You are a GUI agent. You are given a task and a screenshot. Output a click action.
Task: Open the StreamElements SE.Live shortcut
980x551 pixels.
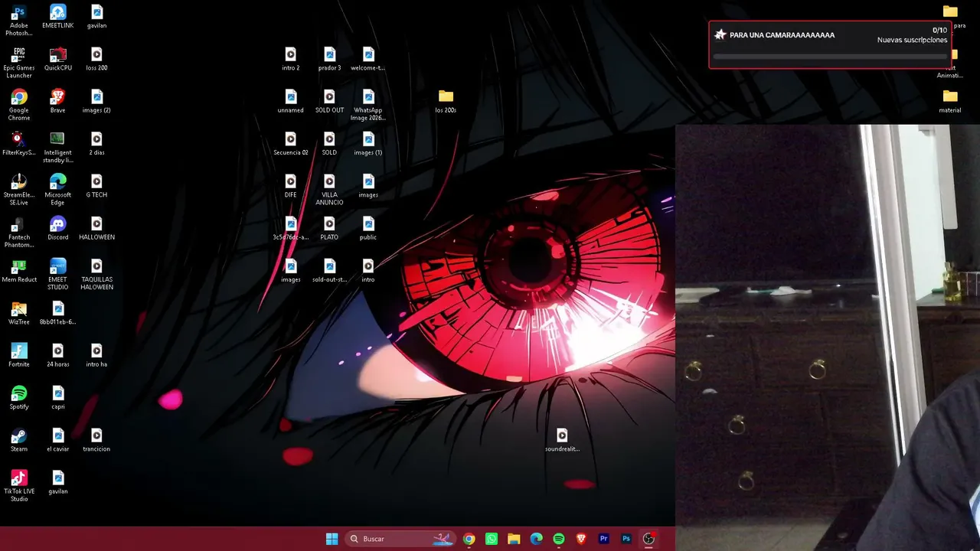pos(19,190)
